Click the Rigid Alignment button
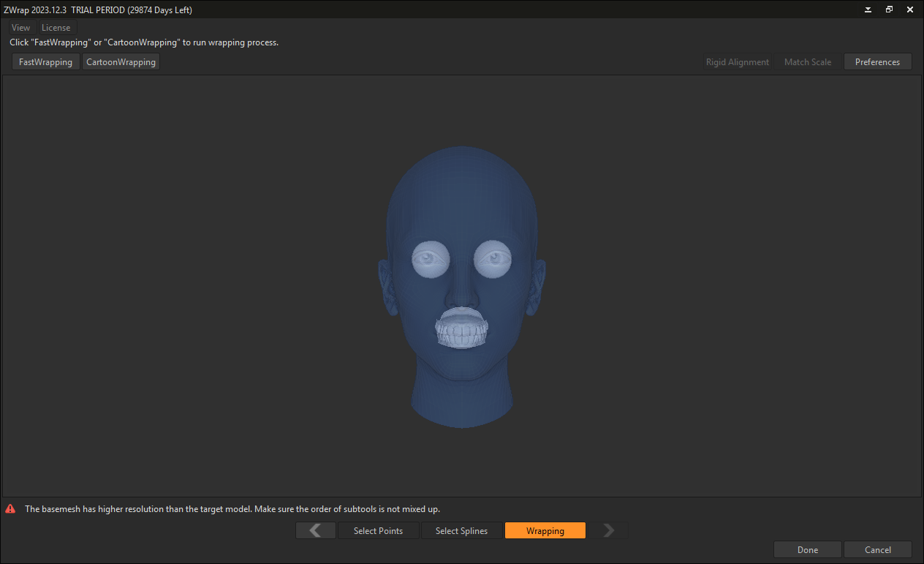Viewport: 924px width, 564px height. pos(737,62)
